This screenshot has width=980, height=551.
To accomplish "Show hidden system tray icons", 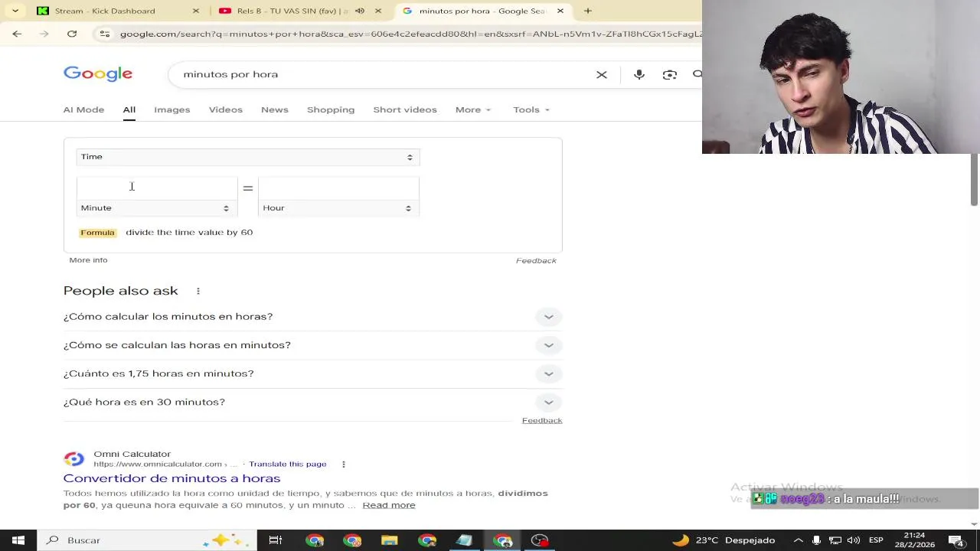I will point(798,540).
